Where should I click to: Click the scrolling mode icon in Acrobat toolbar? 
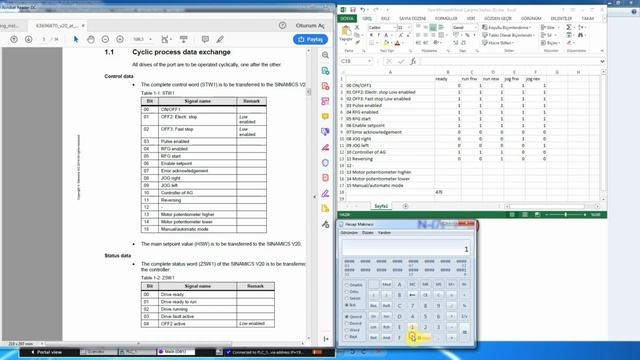tap(184, 39)
